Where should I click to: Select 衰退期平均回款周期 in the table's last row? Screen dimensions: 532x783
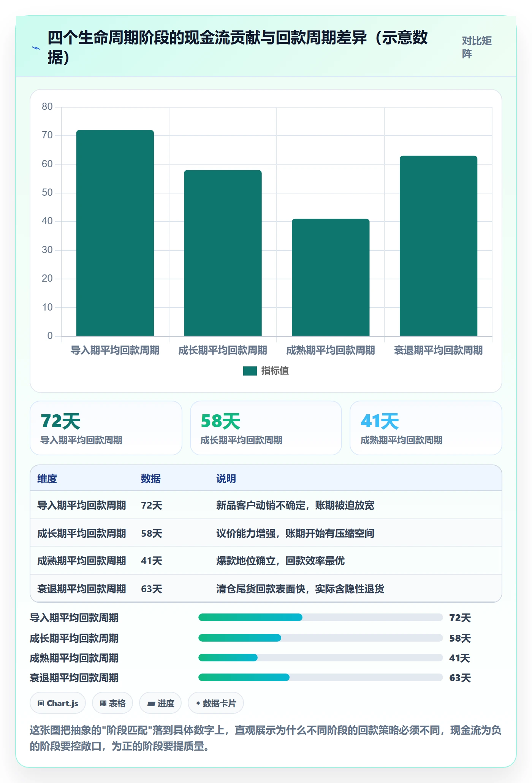pos(82,589)
